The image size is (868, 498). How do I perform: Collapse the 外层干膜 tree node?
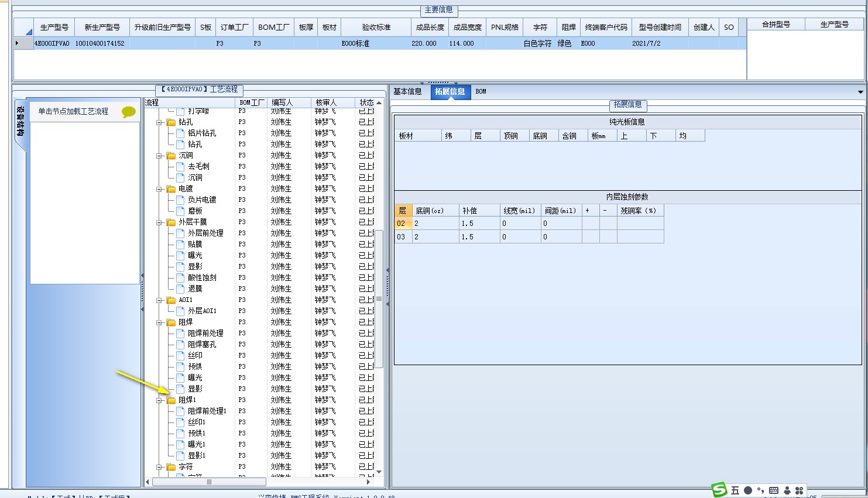(159, 222)
